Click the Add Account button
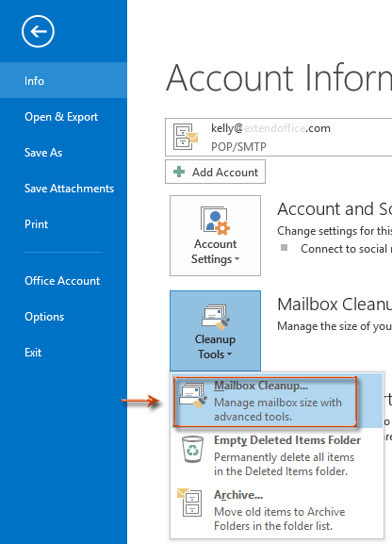Viewport: 392px width, 544px height. click(x=215, y=172)
